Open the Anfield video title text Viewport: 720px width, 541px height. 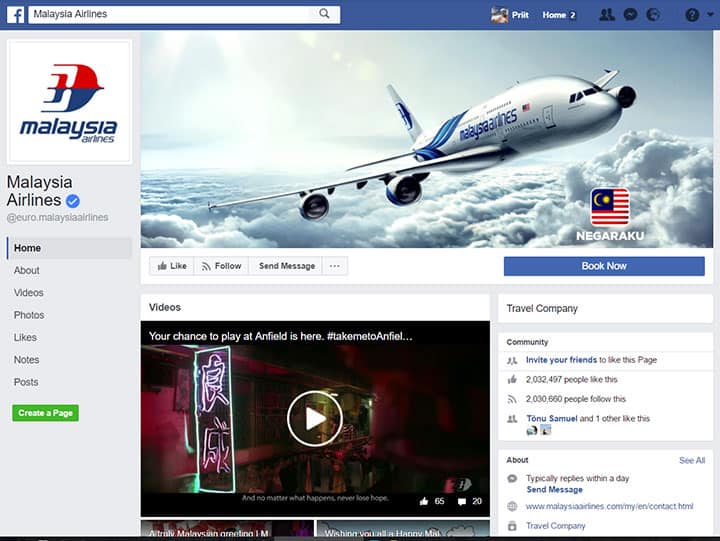[281, 336]
